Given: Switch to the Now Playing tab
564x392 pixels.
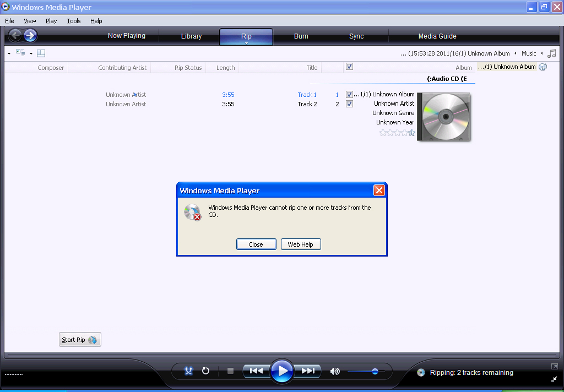Looking at the screenshot, I should 127,36.
